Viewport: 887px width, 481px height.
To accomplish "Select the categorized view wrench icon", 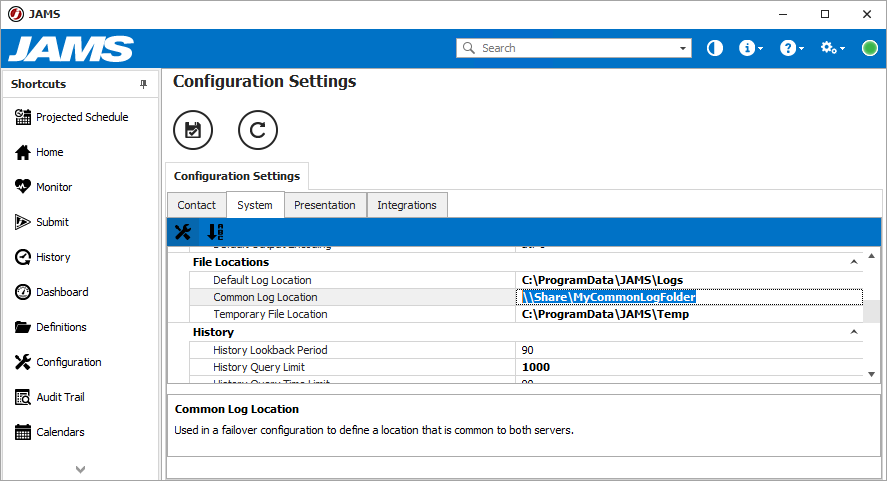I will 183,232.
